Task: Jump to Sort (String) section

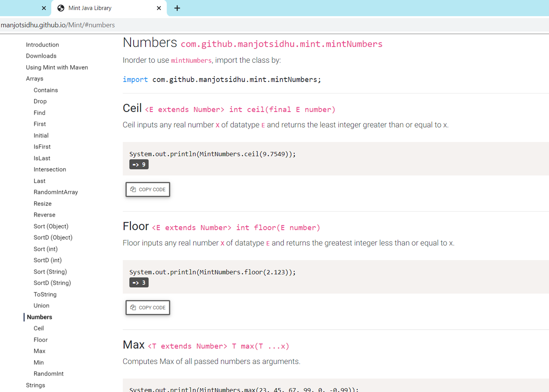Action: click(x=50, y=272)
